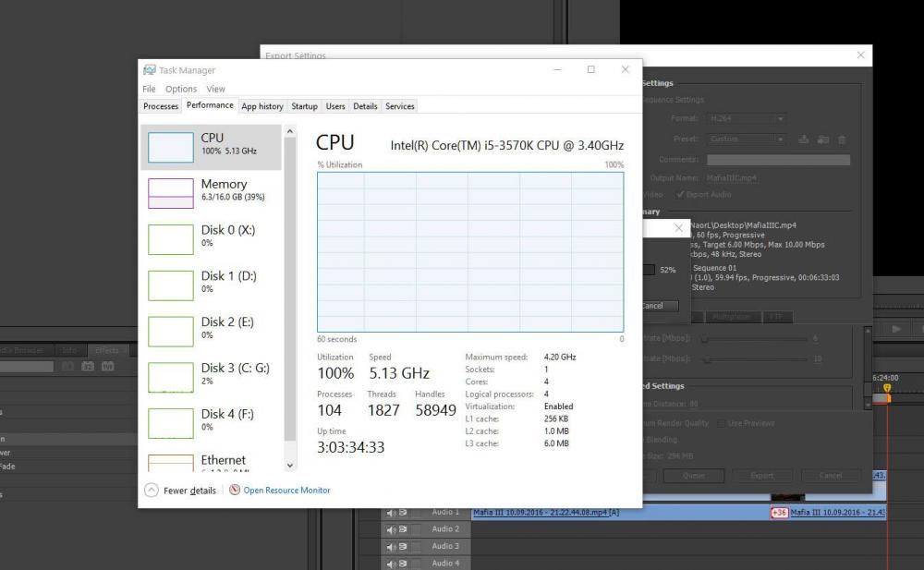Select the CPU performance item

tap(211, 147)
